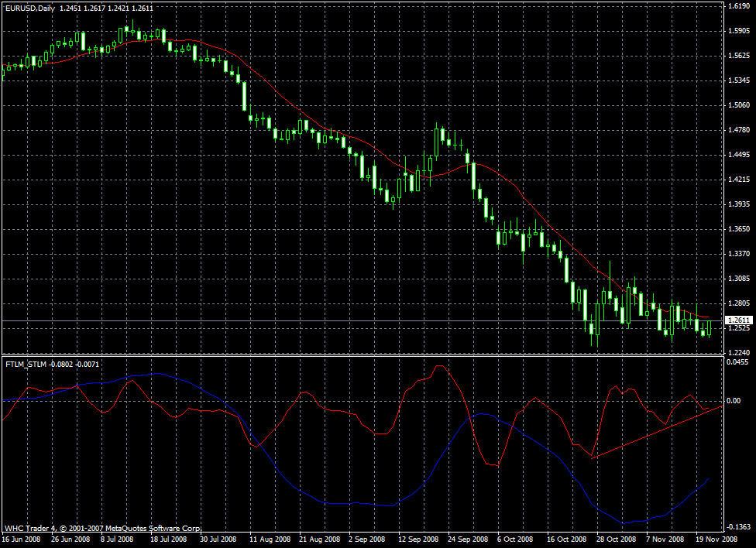Viewport: 756px width, 548px height.
Task: Click the MetaQuotes Software Corp. copyright text
Action: click(x=105, y=527)
